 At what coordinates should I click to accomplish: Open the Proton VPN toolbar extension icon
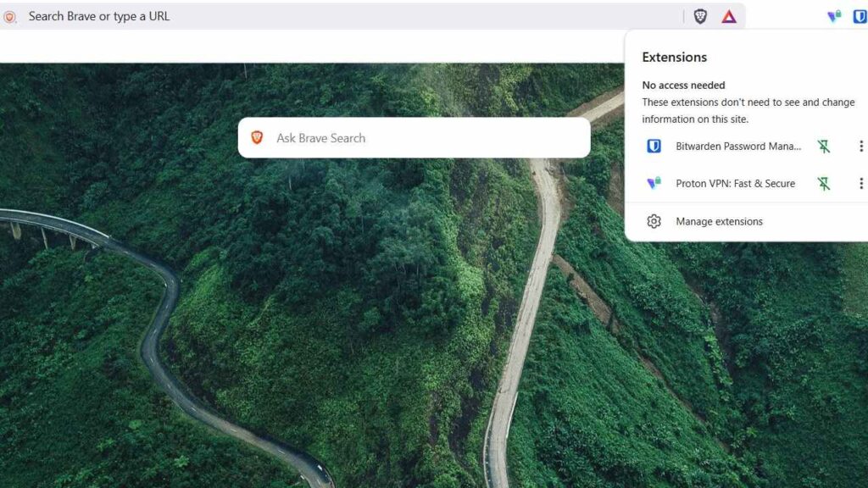pyautogui.click(x=834, y=16)
